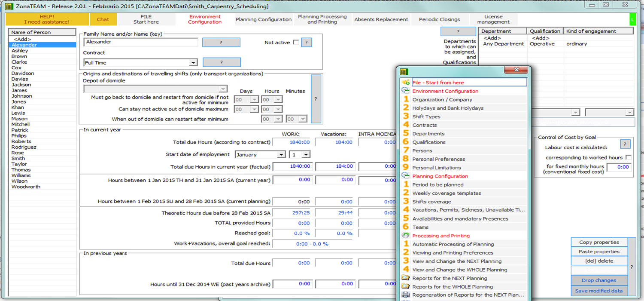Toggle the Not active checkbox
Image resolution: width=644 pixels, height=301 pixels.
[x=296, y=42]
